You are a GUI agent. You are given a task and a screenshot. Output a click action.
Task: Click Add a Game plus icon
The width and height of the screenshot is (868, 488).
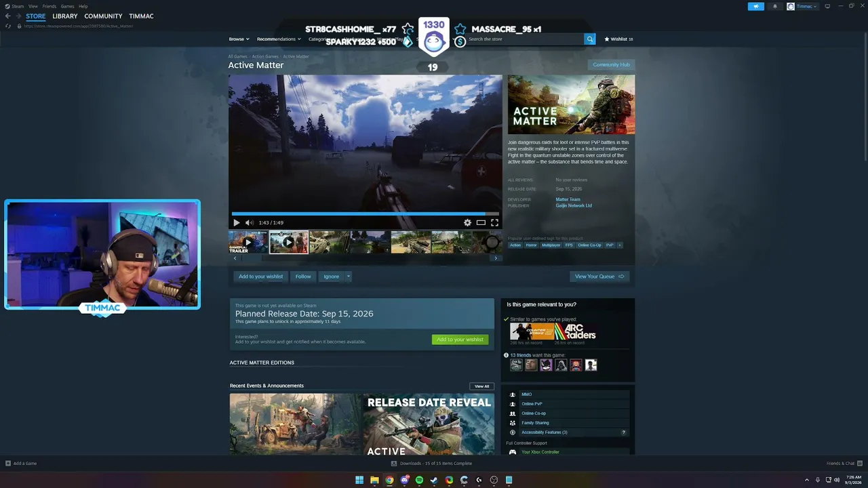[x=8, y=464]
